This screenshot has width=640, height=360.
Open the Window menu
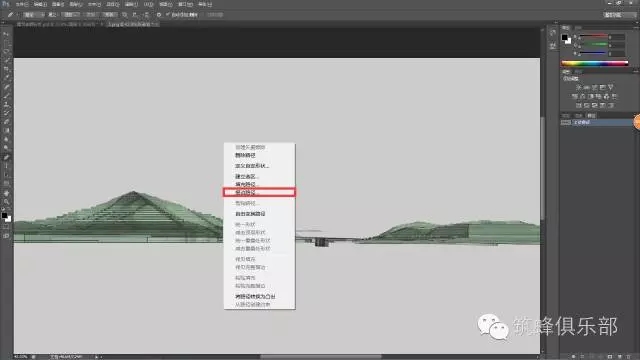click(x=186, y=4)
